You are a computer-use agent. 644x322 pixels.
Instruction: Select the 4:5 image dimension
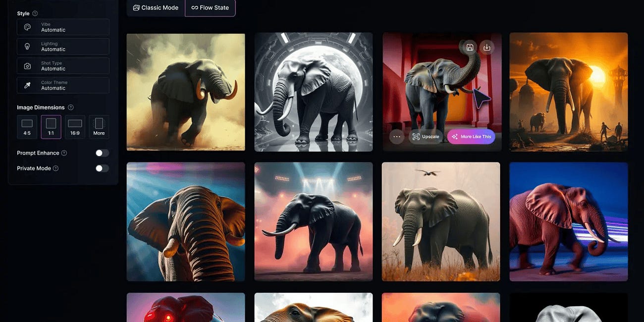pyautogui.click(x=27, y=127)
